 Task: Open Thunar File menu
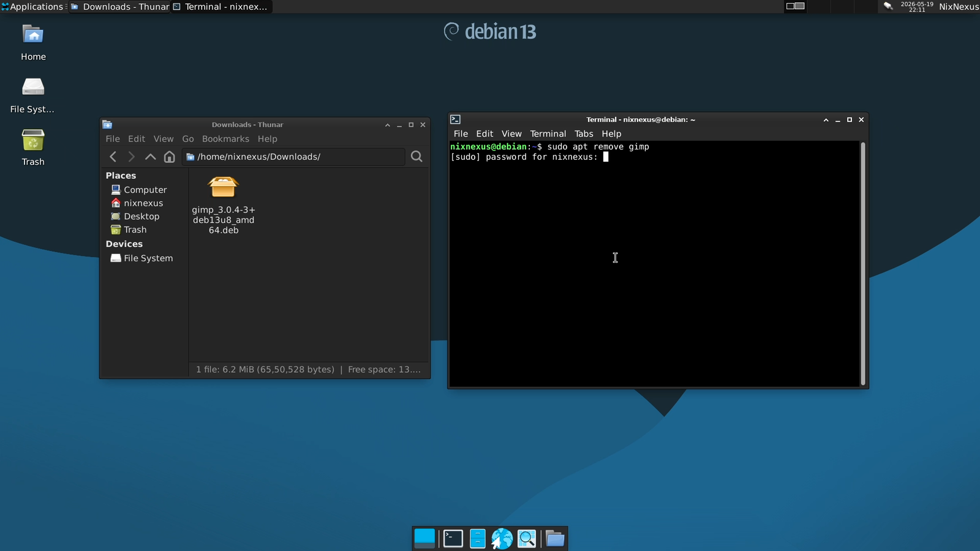point(113,139)
